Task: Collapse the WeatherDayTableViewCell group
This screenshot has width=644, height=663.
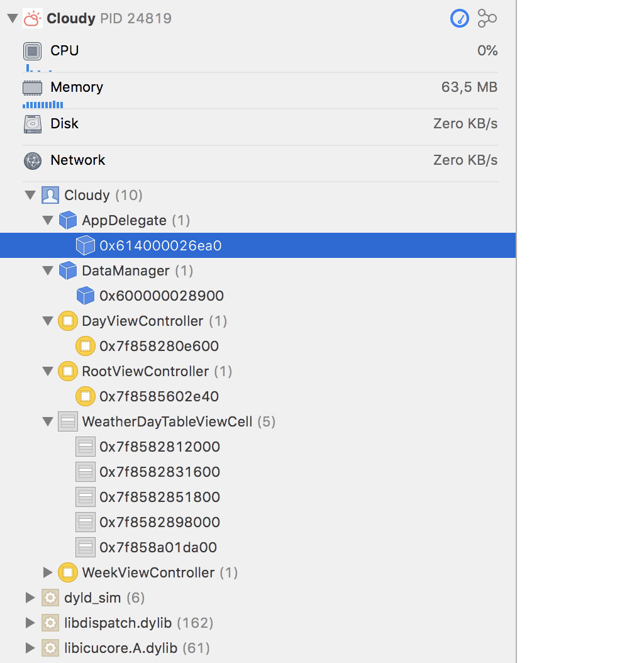Action: [48, 422]
